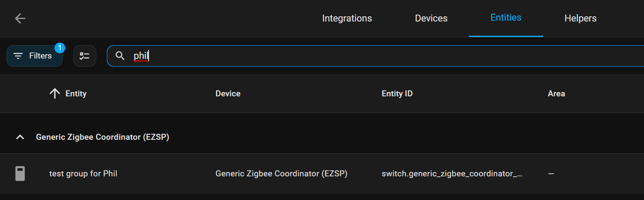Open the Integrations tab

click(x=347, y=18)
